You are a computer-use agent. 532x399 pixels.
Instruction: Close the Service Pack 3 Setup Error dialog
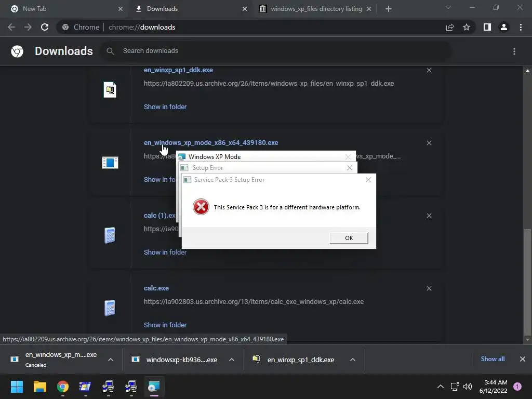pos(368,180)
